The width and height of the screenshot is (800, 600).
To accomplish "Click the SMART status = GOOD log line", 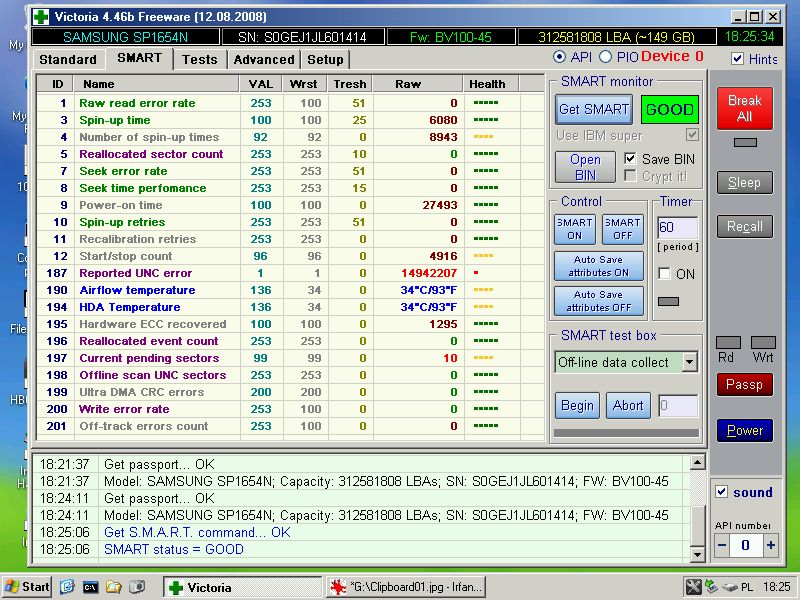I will click(x=174, y=549).
